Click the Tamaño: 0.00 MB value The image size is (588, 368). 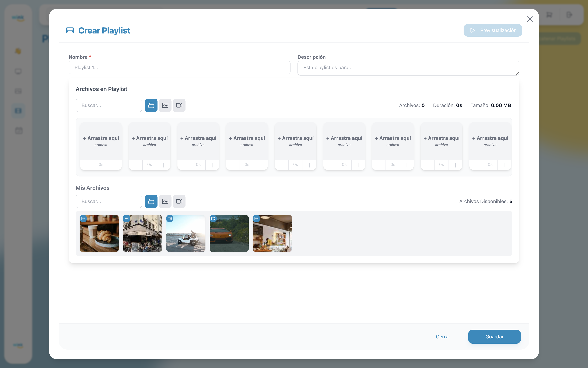[x=491, y=105]
